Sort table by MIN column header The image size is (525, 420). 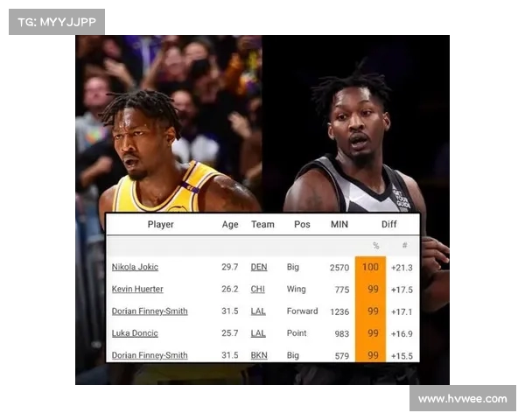pos(339,224)
